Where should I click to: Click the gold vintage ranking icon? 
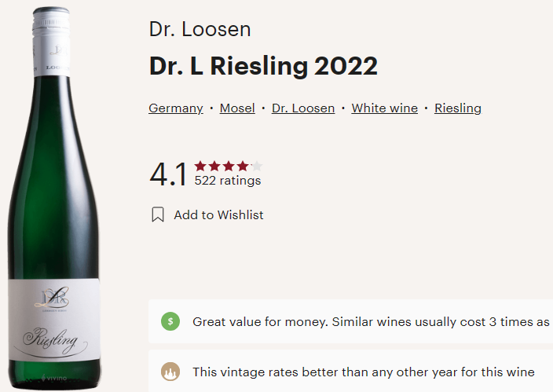tap(170, 372)
